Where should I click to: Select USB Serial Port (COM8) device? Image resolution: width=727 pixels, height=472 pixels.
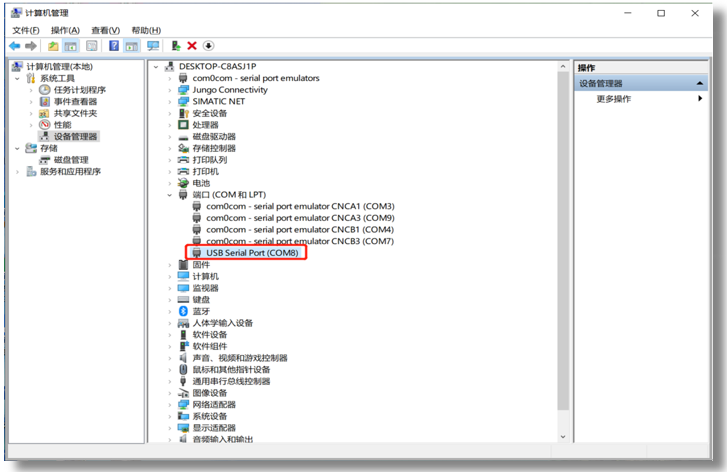(252, 253)
